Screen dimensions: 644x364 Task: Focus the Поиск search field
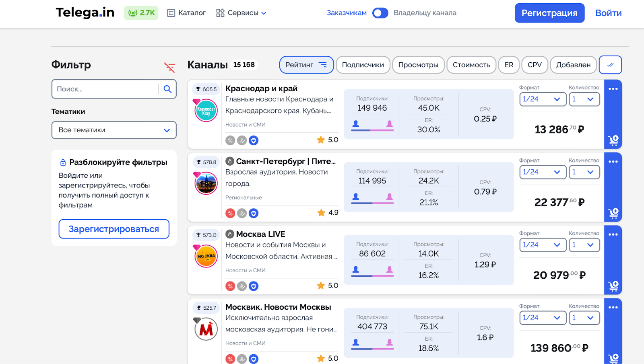(105, 89)
